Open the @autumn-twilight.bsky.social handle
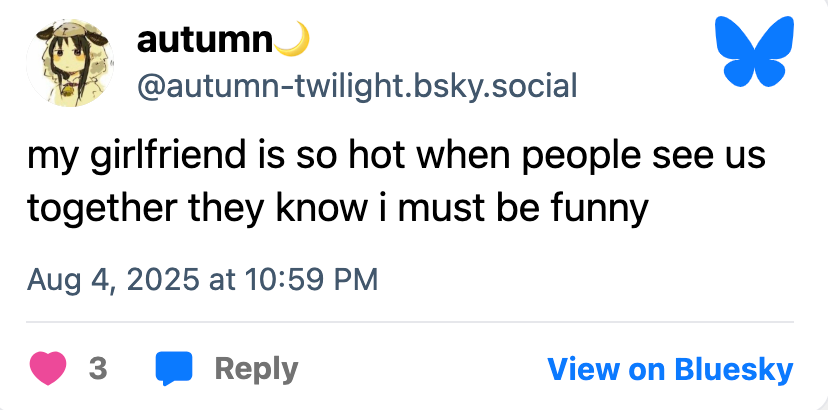 click(x=356, y=86)
